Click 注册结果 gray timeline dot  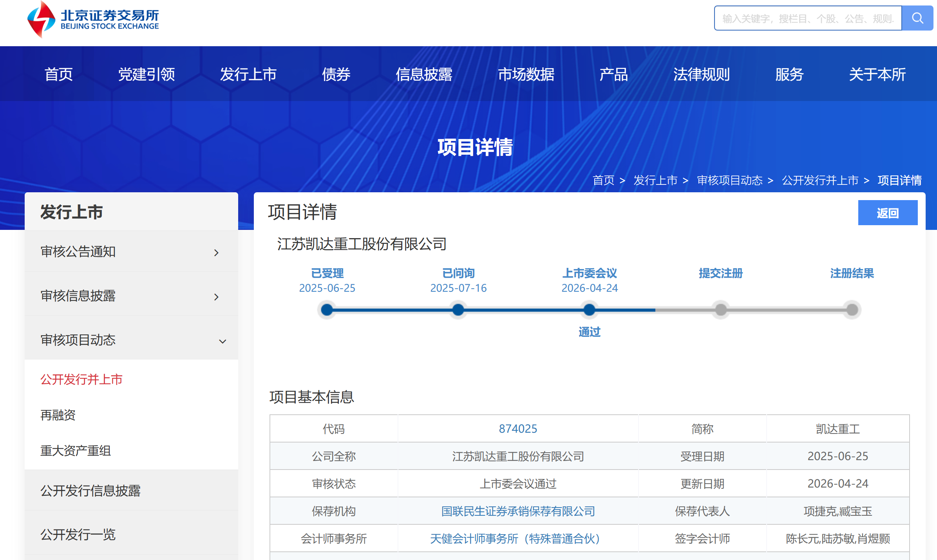coord(852,310)
